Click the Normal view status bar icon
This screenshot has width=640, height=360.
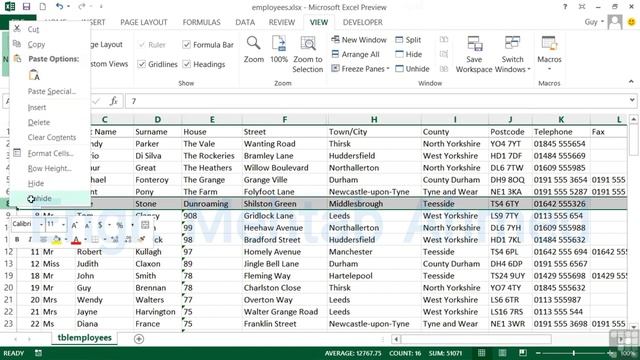tap(482, 353)
